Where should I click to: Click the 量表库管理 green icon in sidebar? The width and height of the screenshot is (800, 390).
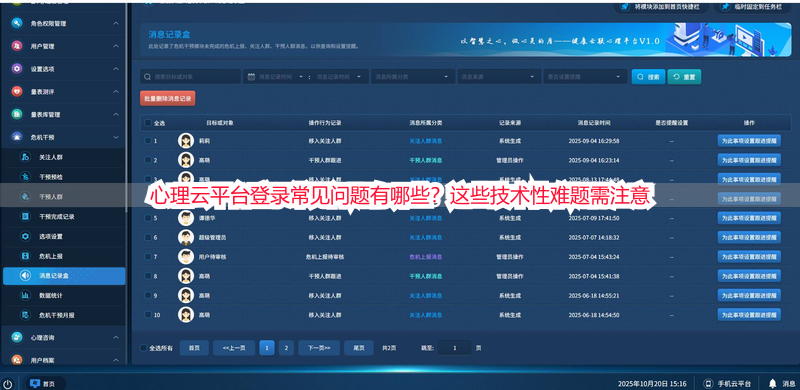click(x=17, y=114)
